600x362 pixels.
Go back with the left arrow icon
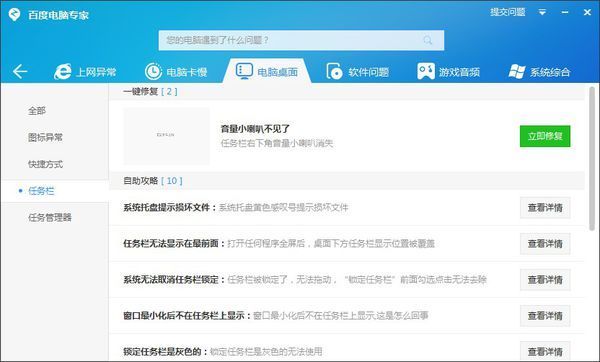pyautogui.click(x=20, y=72)
